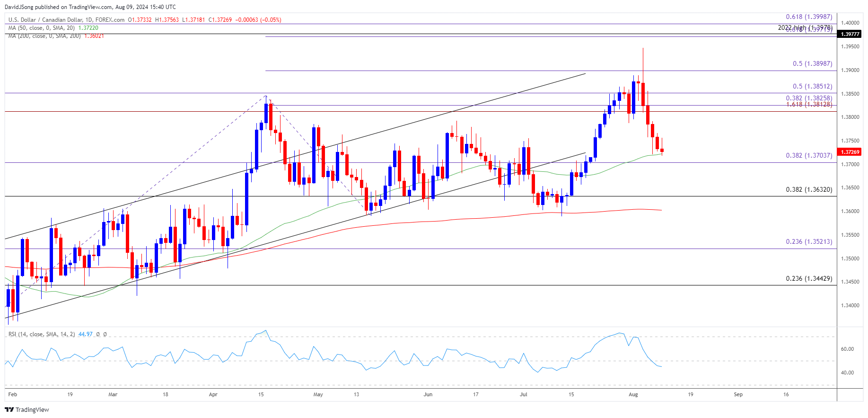Click the 1.35000 price axis label
Screen dimensions: 868x418
pyautogui.click(x=850, y=258)
